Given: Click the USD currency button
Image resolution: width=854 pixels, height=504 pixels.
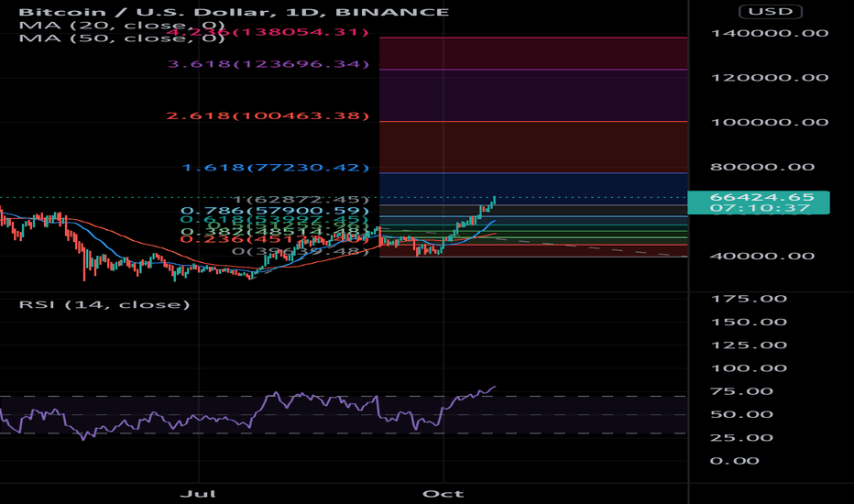Looking at the screenshot, I should click(x=770, y=11).
